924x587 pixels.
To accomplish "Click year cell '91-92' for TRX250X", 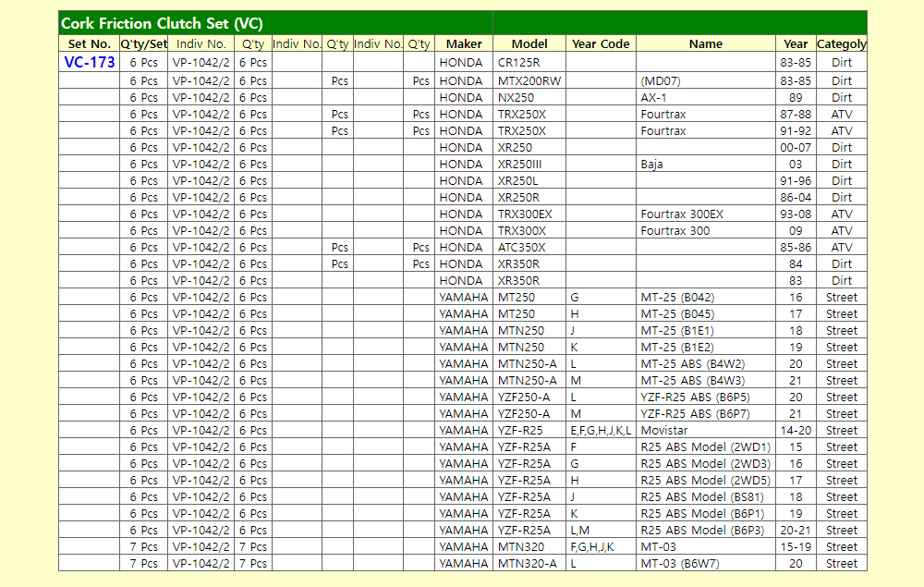I will pyautogui.click(x=796, y=131).
